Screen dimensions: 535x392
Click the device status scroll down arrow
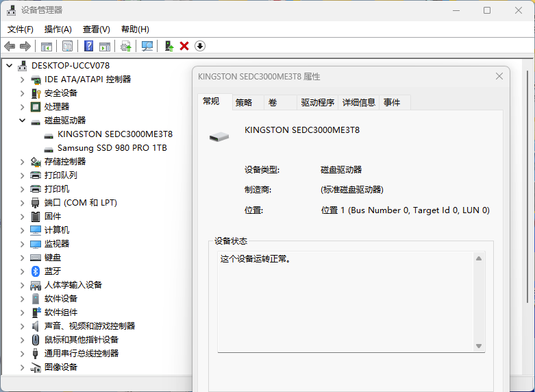[479, 346]
